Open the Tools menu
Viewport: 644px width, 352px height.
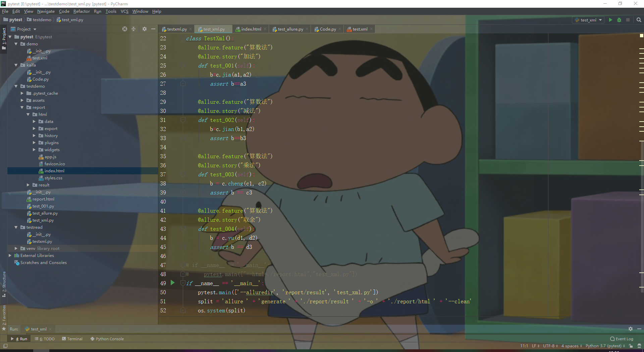(x=111, y=11)
